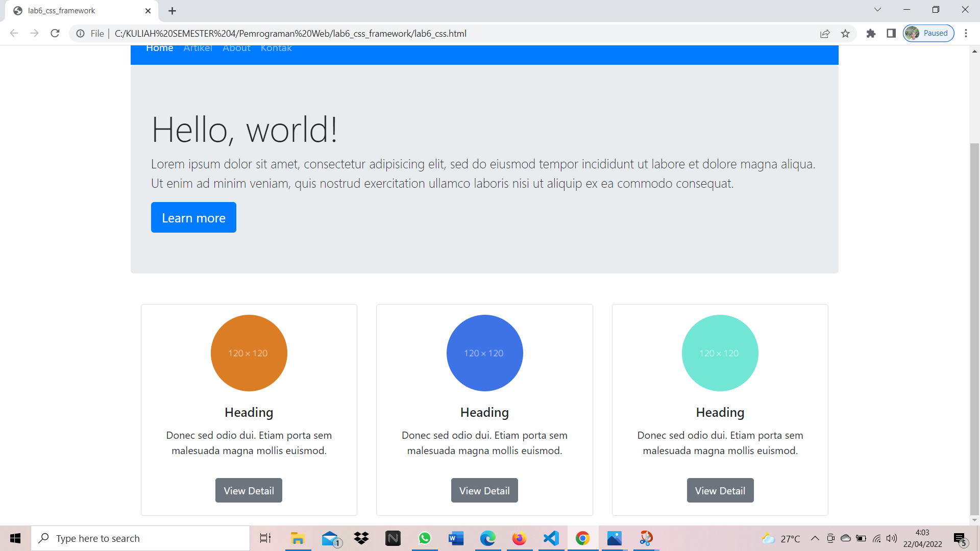The width and height of the screenshot is (980, 551).
Task: Click View Detail on the middle card
Action: tap(484, 490)
